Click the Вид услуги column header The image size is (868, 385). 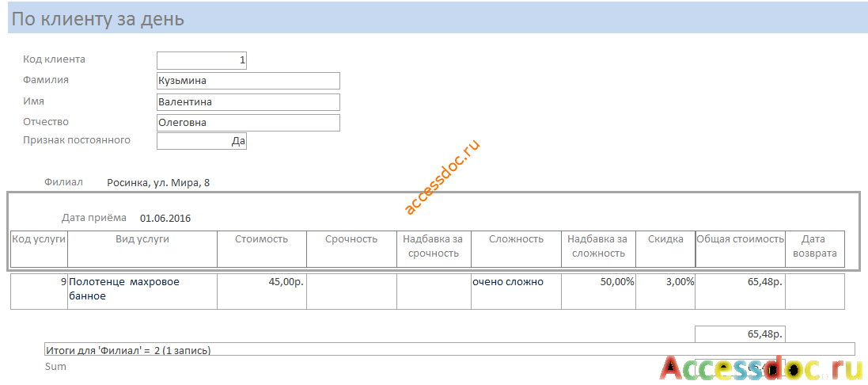[x=142, y=250]
